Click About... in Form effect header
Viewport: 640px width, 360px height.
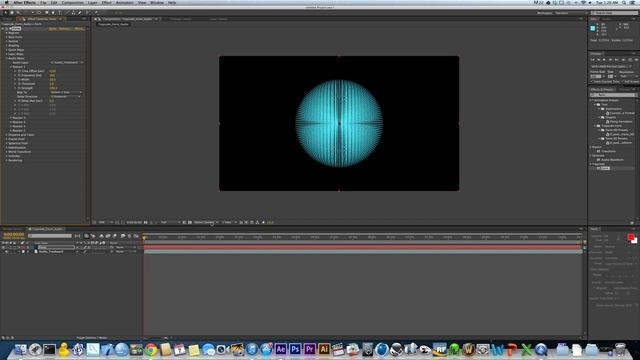click(x=79, y=29)
